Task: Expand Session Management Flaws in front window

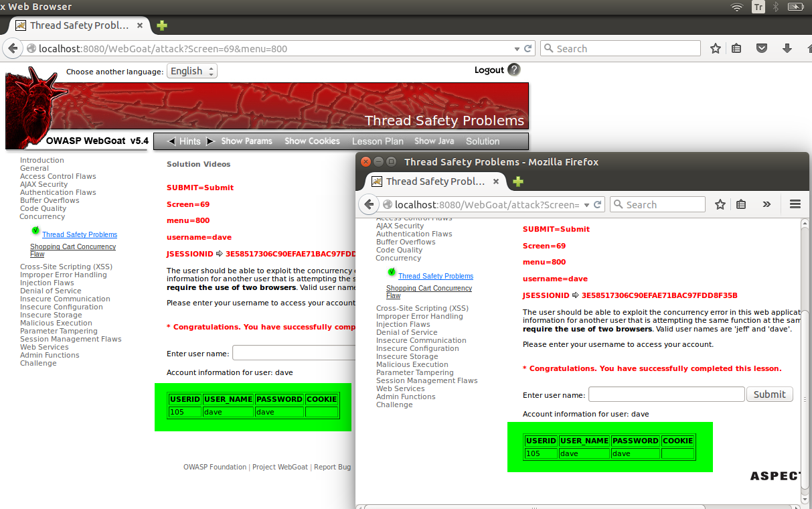Action: click(x=427, y=380)
